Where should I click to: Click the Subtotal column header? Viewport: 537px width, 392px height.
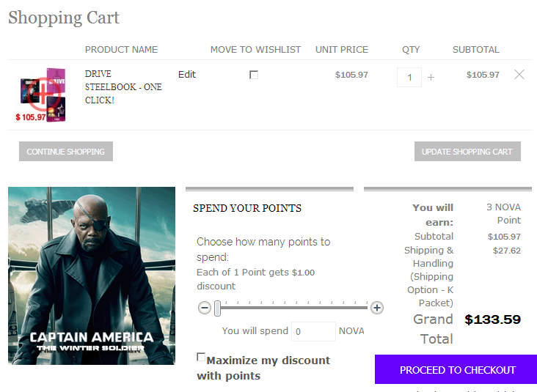tap(475, 50)
